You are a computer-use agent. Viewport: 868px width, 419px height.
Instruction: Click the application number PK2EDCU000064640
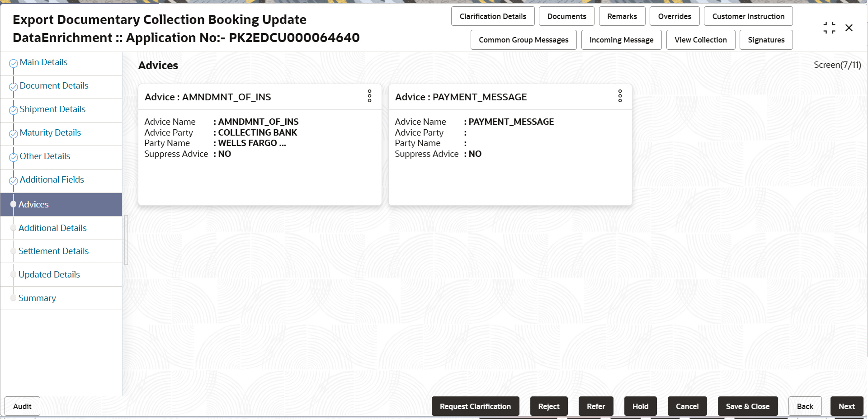coord(294,38)
